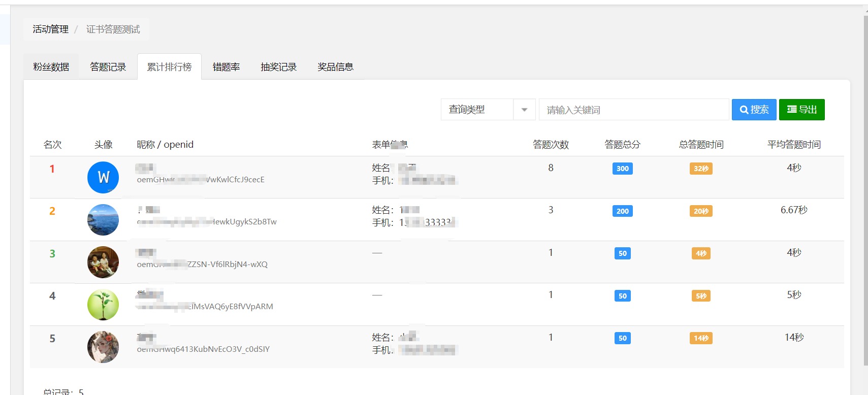Click the 平均答题时间 column header

tap(794, 145)
